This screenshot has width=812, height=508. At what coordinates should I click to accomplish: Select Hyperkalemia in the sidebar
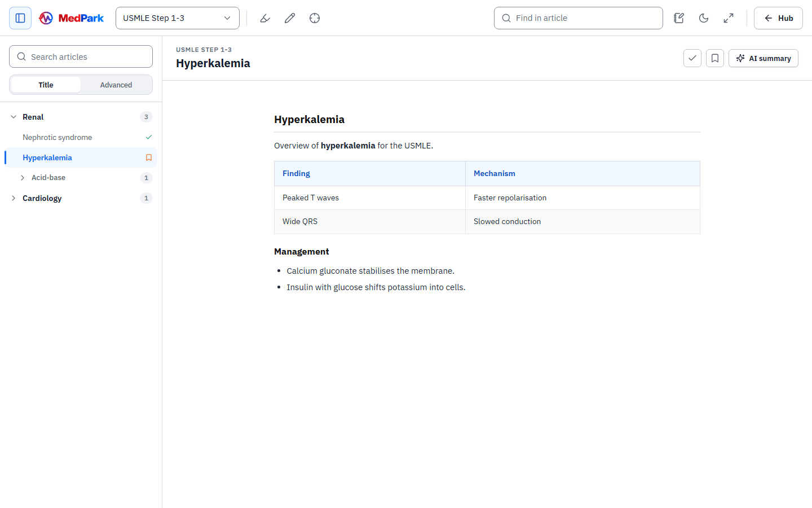point(81,157)
